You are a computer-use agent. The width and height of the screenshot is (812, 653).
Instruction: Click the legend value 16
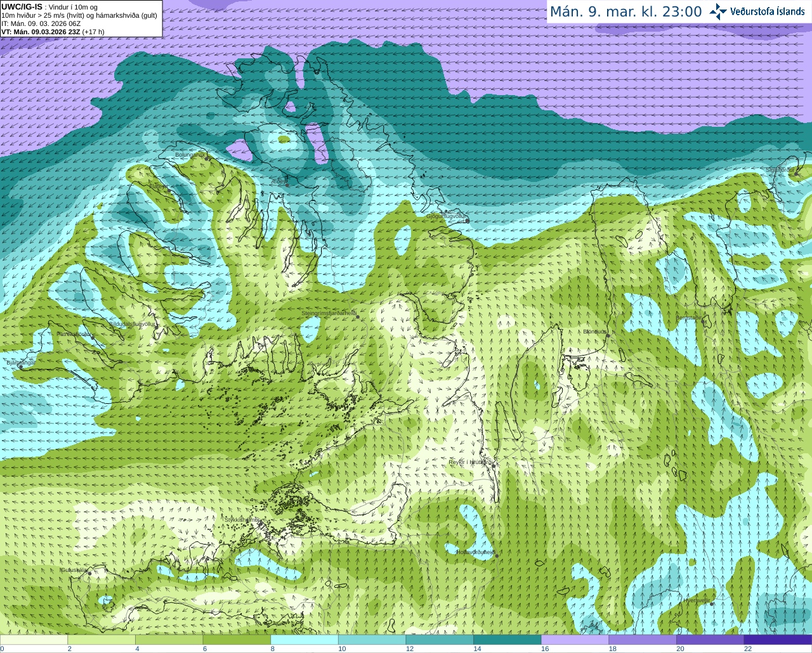pyautogui.click(x=545, y=649)
